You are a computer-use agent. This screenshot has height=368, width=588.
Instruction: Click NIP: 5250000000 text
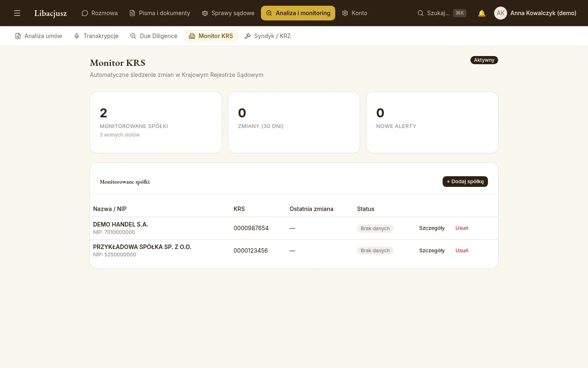(x=114, y=255)
